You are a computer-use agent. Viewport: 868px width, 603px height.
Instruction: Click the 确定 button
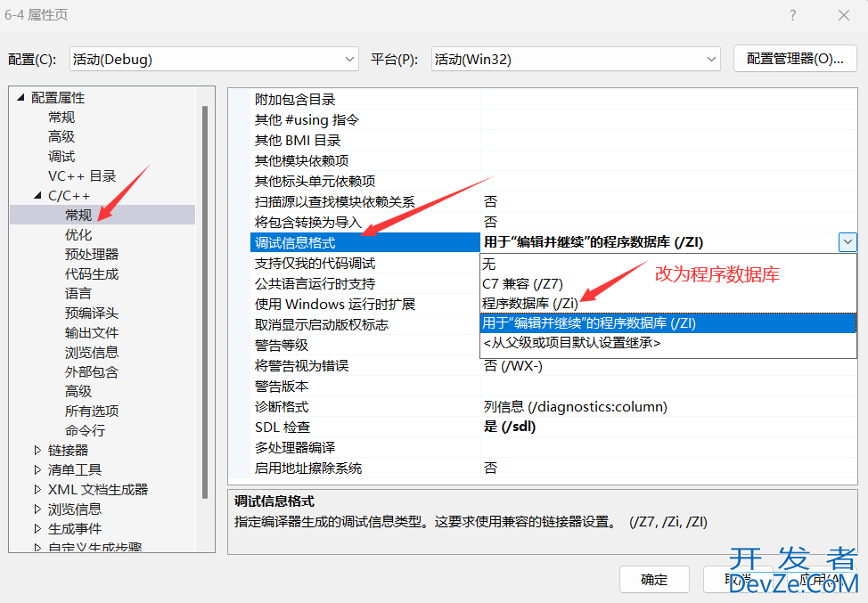click(x=654, y=580)
